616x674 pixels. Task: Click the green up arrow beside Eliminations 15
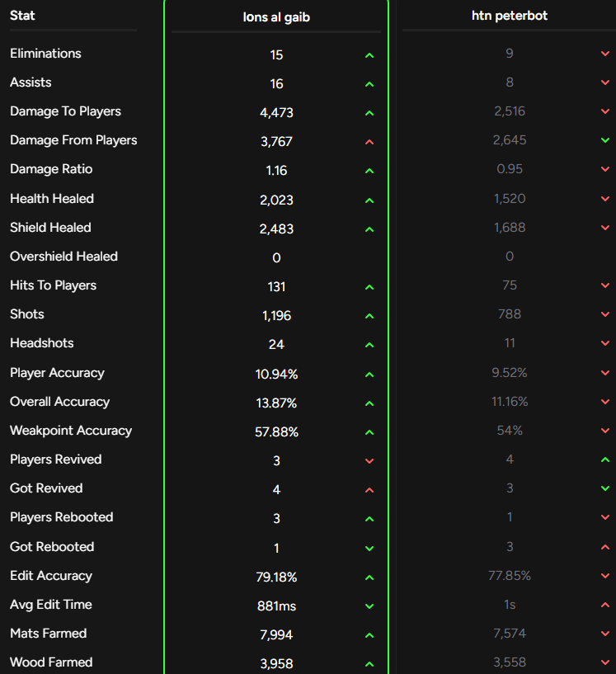[x=369, y=55]
